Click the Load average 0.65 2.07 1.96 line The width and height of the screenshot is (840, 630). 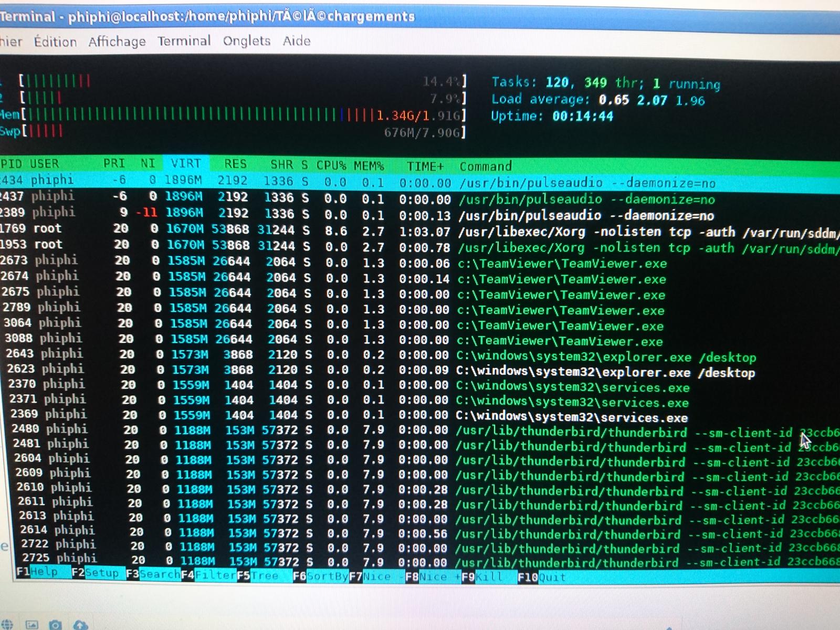(597, 99)
